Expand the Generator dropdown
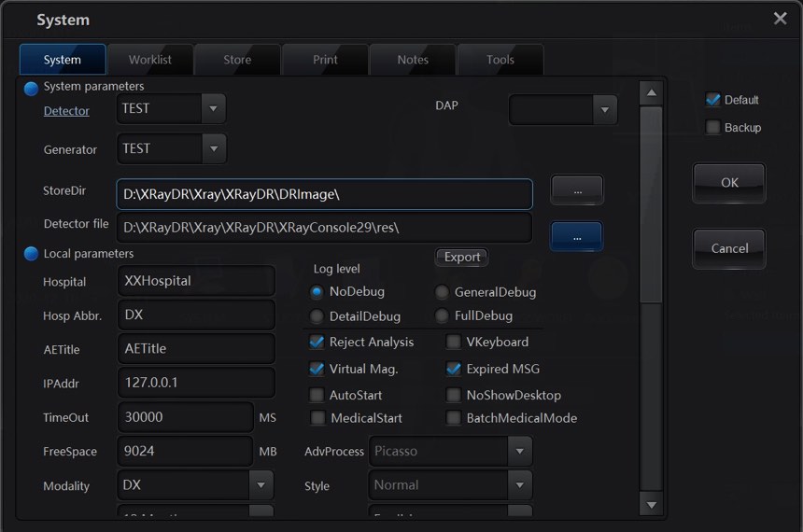This screenshot has height=532, width=803. click(x=214, y=148)
